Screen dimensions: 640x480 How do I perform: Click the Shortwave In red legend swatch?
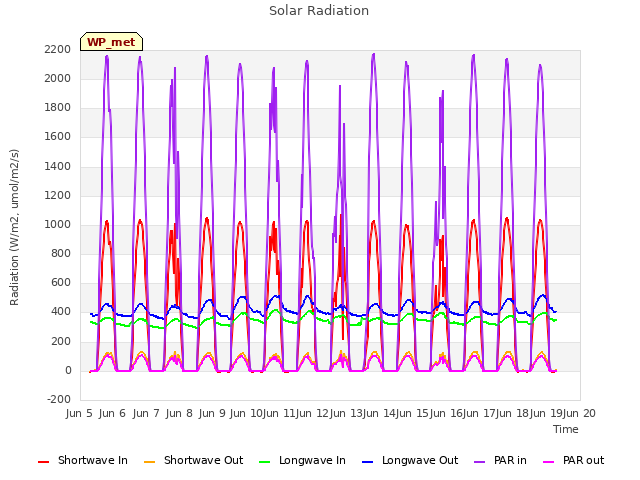43,462
